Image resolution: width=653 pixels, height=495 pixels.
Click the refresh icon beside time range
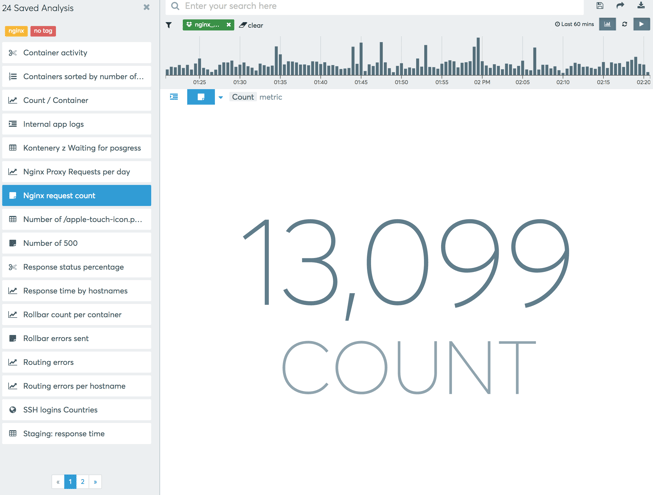[x=625, y=24]
